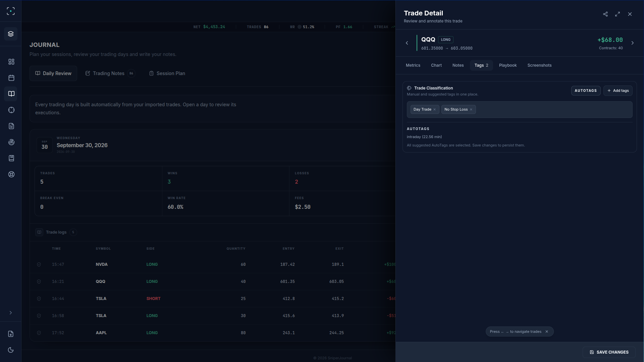The width and height of the screenshot is (644, 362).
Task: Select the Tags tab
Action: (x=481, y=65)
